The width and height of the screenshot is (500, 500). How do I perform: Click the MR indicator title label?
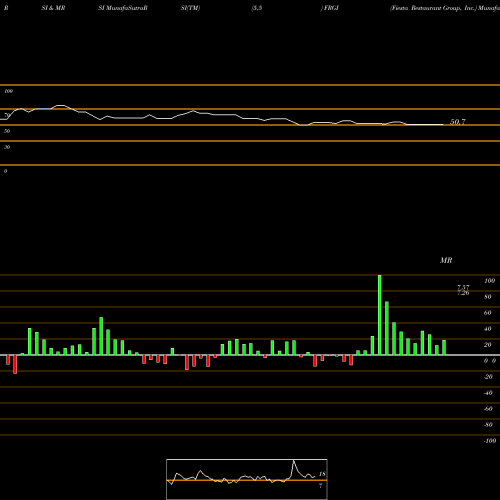(446, 260)
